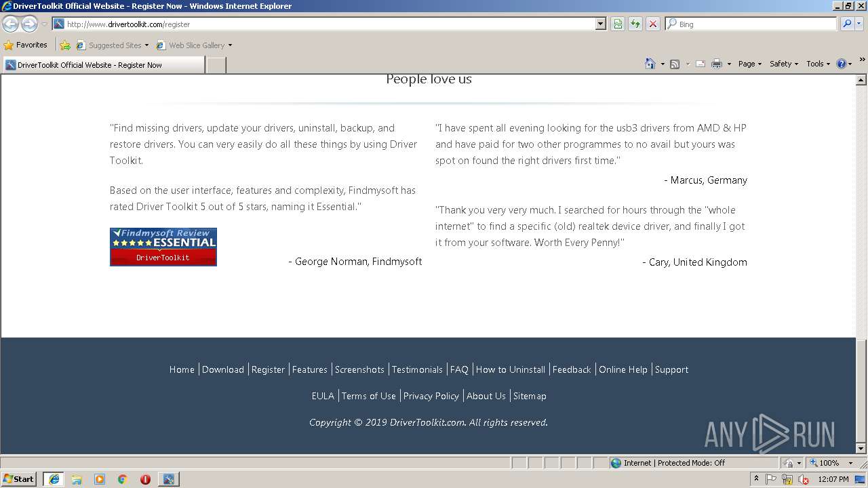Open the zoom level dropdown
Screen dimensions: 868x488
coord(850,463)
